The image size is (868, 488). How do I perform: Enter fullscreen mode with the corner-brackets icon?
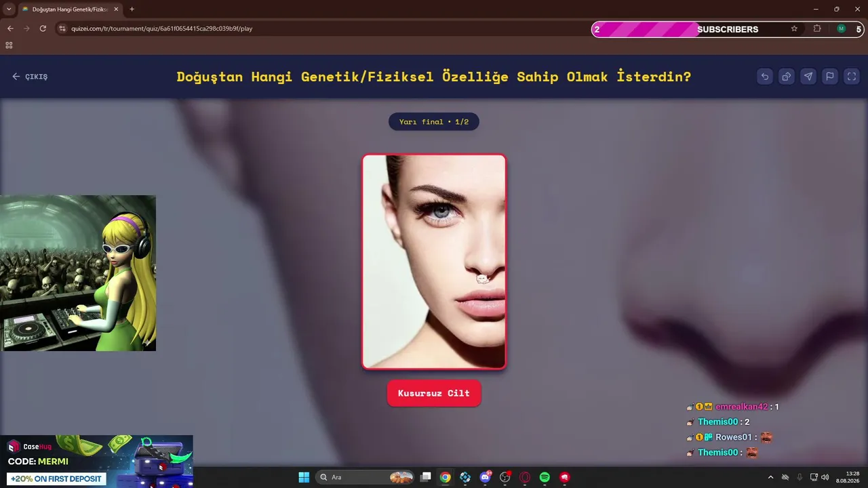[852, 77]
